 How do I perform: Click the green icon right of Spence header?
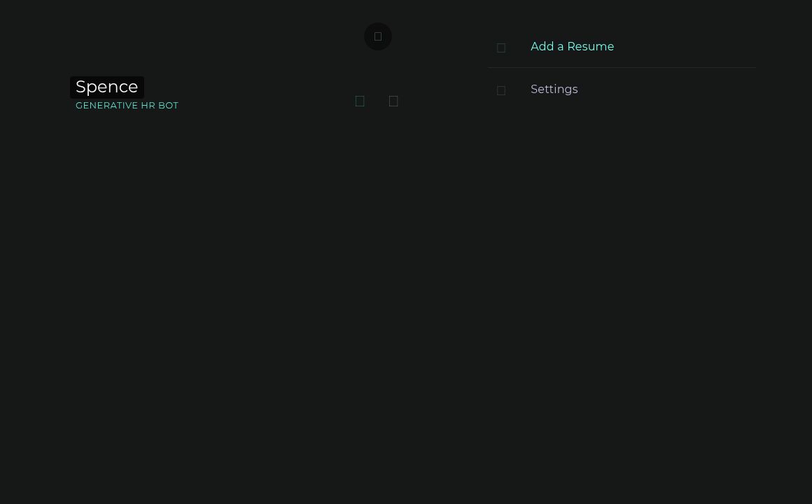pos(360,101)
